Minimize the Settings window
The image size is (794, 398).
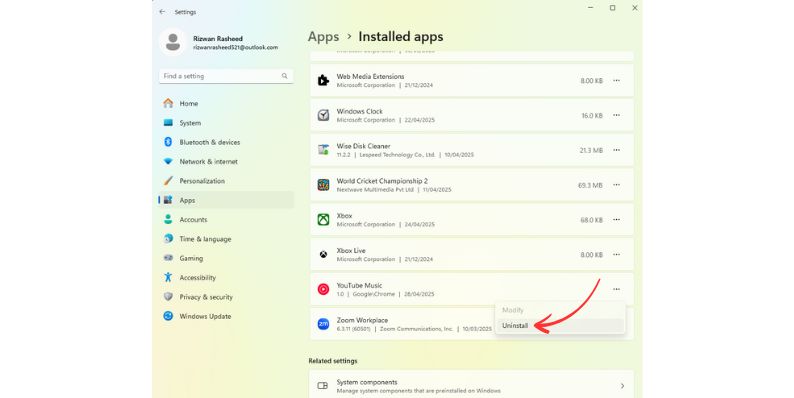point(590,8)
